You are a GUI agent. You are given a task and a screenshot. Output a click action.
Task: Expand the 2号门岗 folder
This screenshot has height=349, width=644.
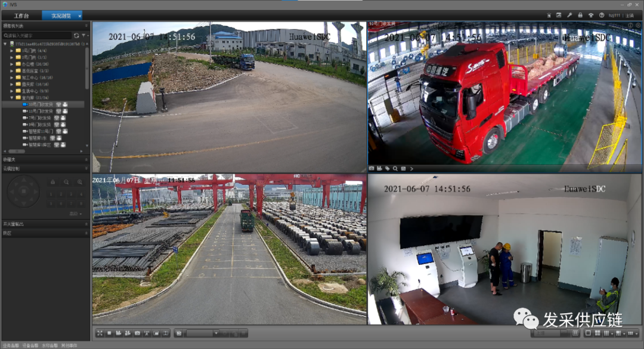(12, 57)
